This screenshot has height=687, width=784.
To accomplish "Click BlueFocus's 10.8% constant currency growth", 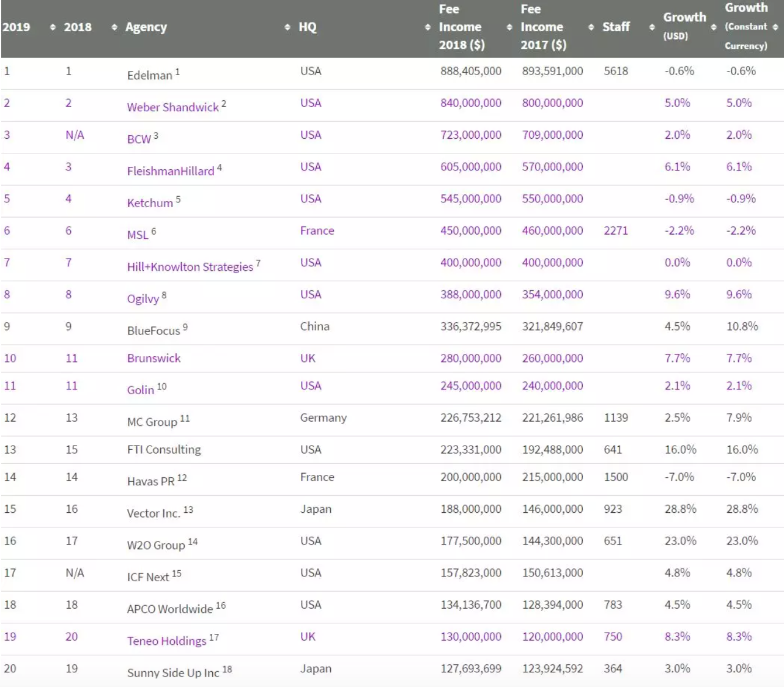I will [x=742, y=326].
